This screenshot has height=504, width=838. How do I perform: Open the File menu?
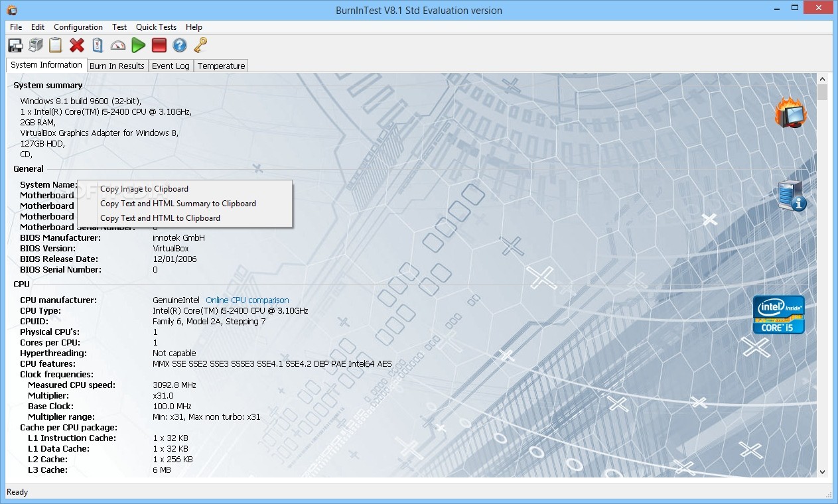click(16, 27)
